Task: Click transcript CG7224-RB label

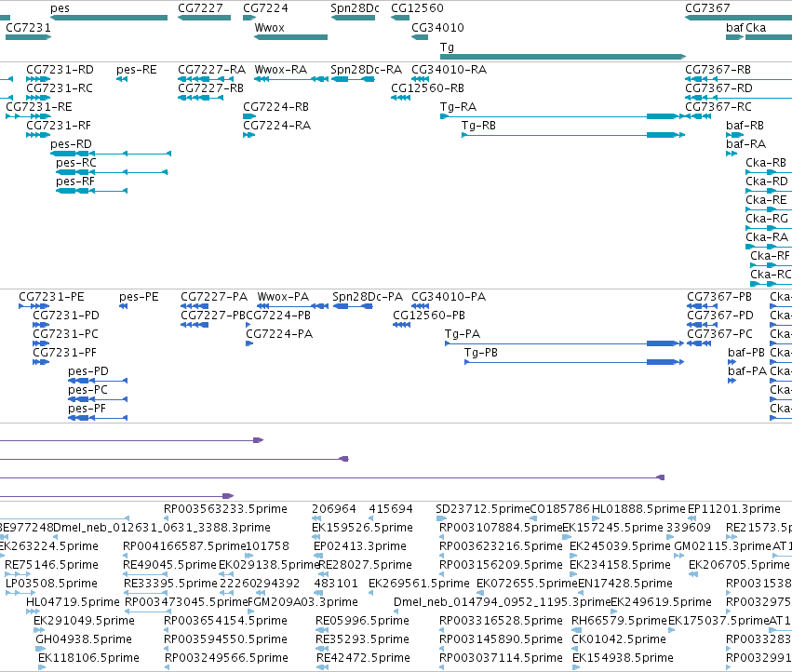Action: [275, 107]
